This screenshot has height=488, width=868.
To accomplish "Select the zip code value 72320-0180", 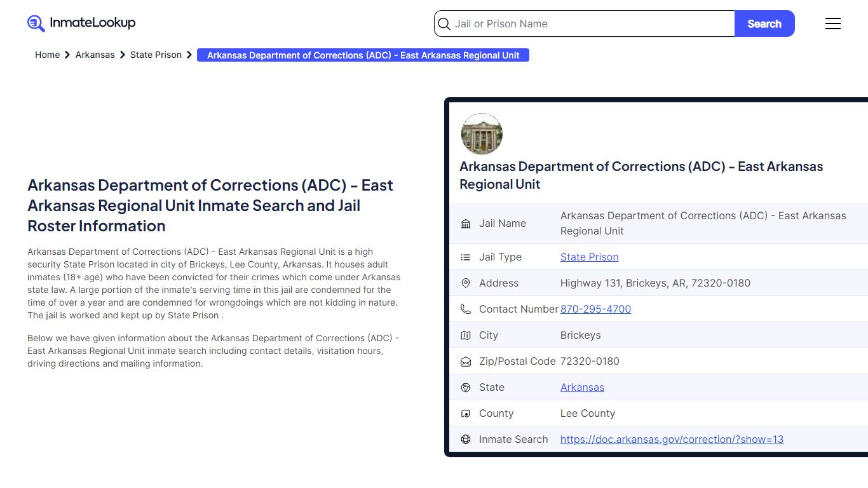I will 590,362.
